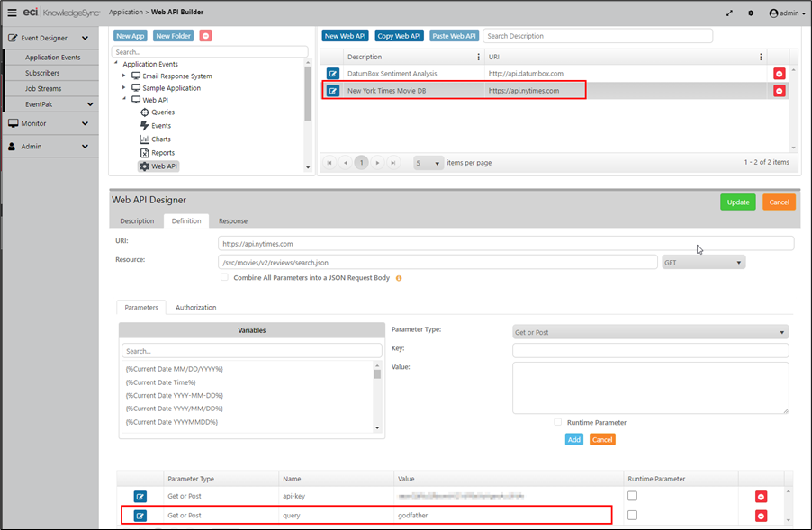Edit the DatumBox Sentiment Analysis row
812x530 pixels.
[333, 74]
